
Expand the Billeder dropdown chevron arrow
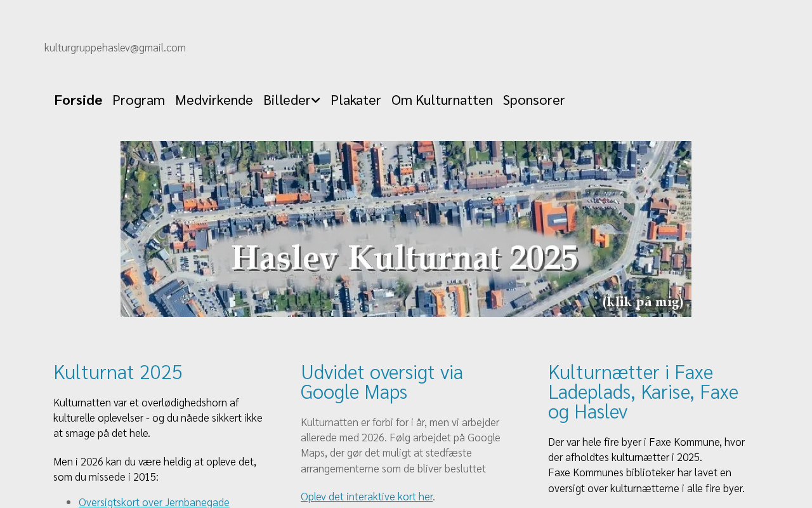[x=316, y=100]
